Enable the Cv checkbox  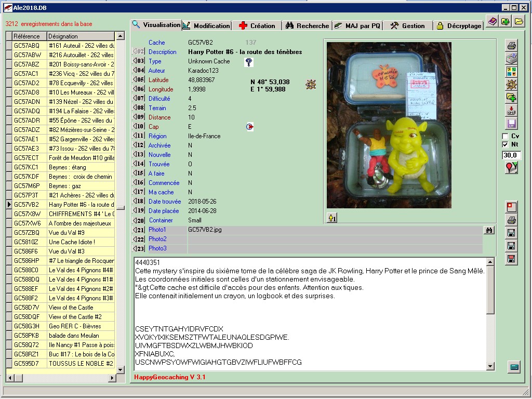[505, 136]
